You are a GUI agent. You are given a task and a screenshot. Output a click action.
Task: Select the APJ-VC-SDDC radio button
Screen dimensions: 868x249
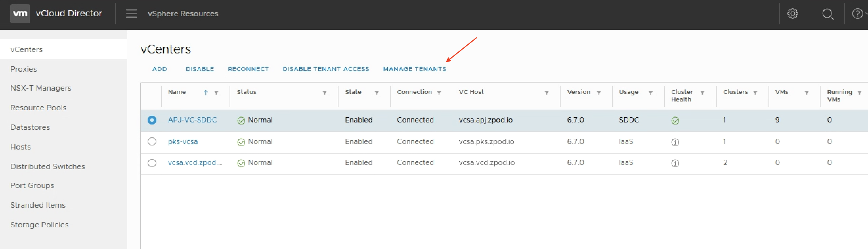(152, 120)
